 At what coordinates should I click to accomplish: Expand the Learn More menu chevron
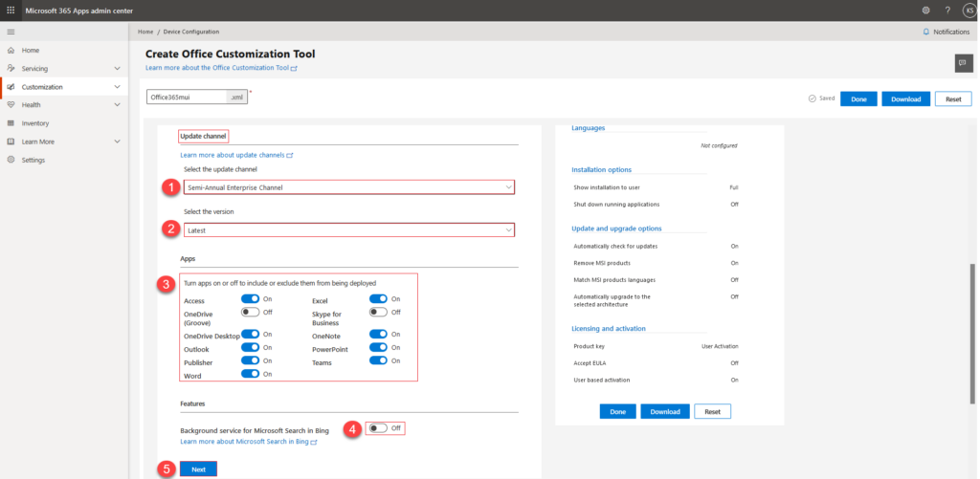(117, 142)
